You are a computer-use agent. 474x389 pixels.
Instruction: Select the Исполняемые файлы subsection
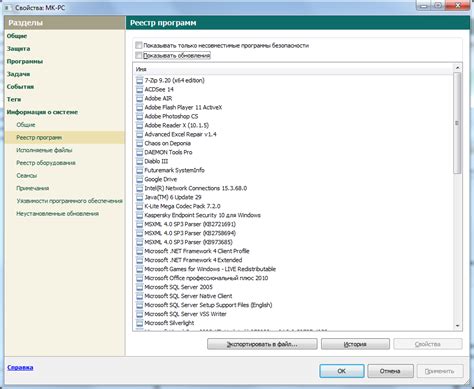(44, 150)
